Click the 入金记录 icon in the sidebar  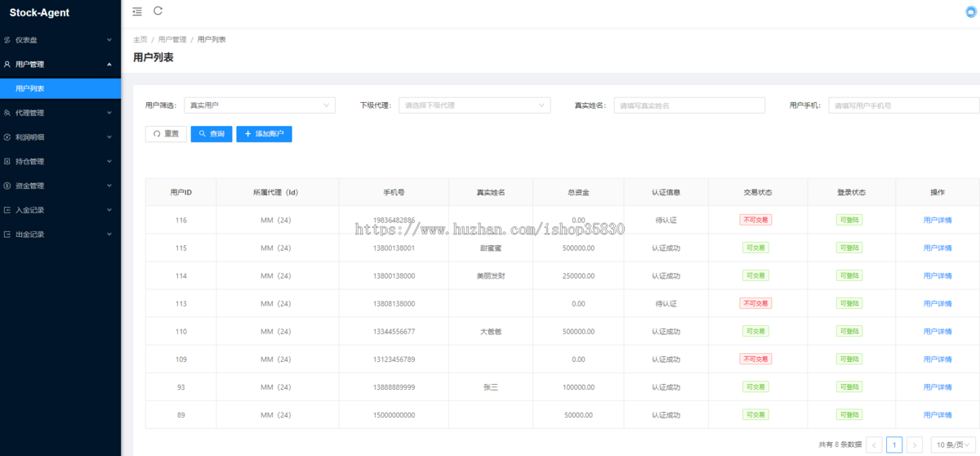click(x=7, y=210)
